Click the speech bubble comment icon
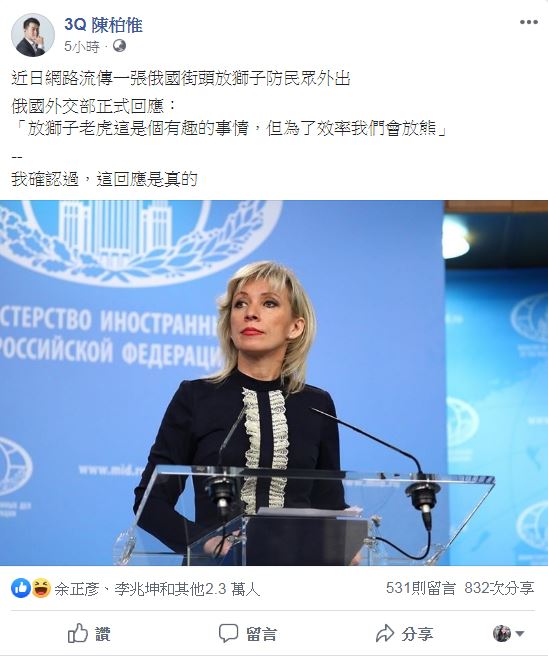Screen dimensions: 548x660 228,633
